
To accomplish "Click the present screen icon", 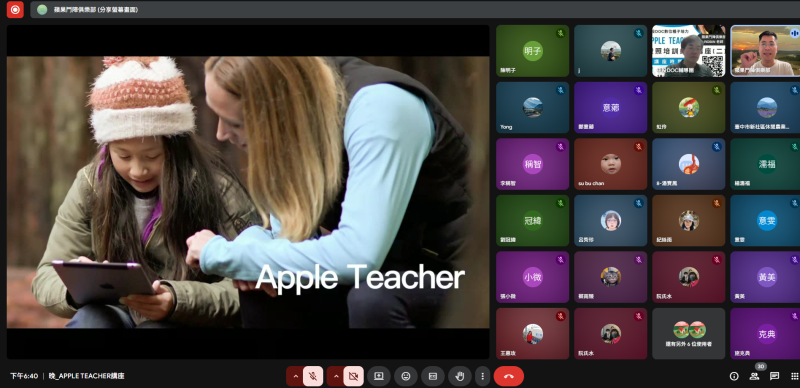I will [x=379, y=376].
